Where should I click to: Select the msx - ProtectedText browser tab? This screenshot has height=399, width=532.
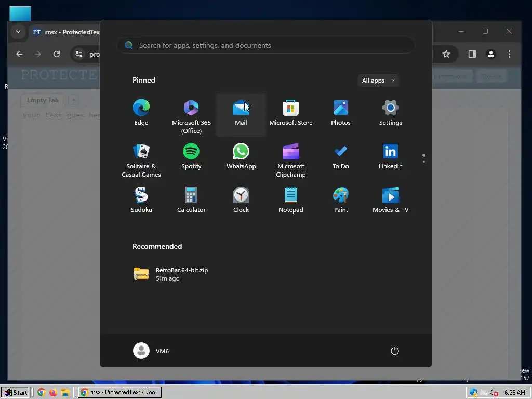(65, 32)
